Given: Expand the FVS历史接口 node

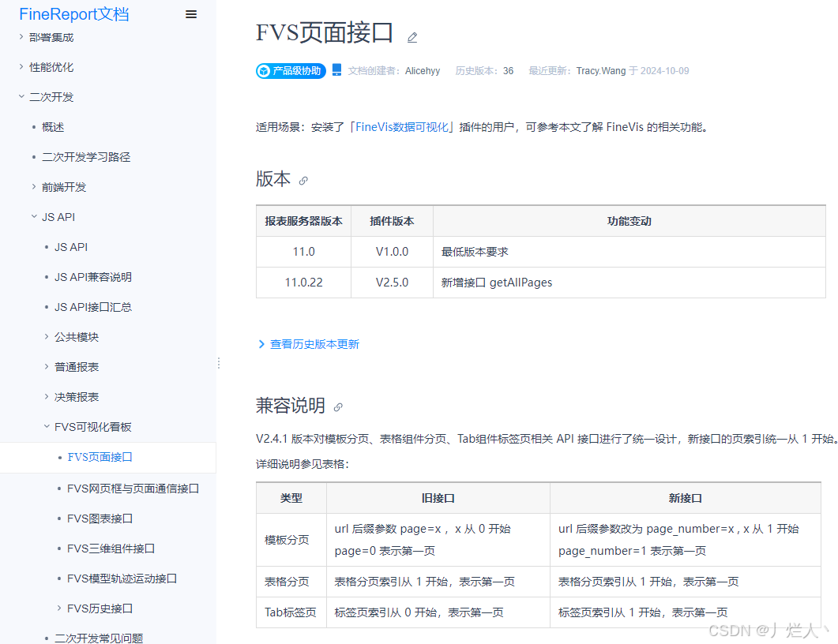Looking at the screenshot, I should (x=59, y=608).
